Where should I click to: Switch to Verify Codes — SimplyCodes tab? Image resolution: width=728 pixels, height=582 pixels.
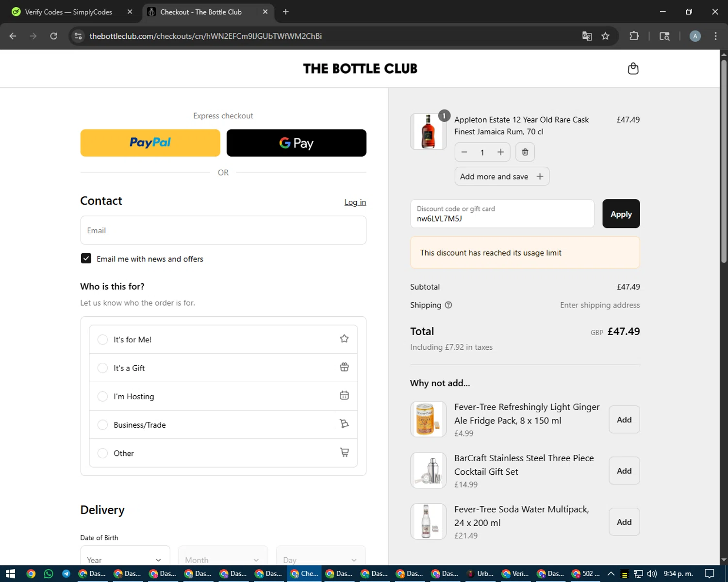68,12
